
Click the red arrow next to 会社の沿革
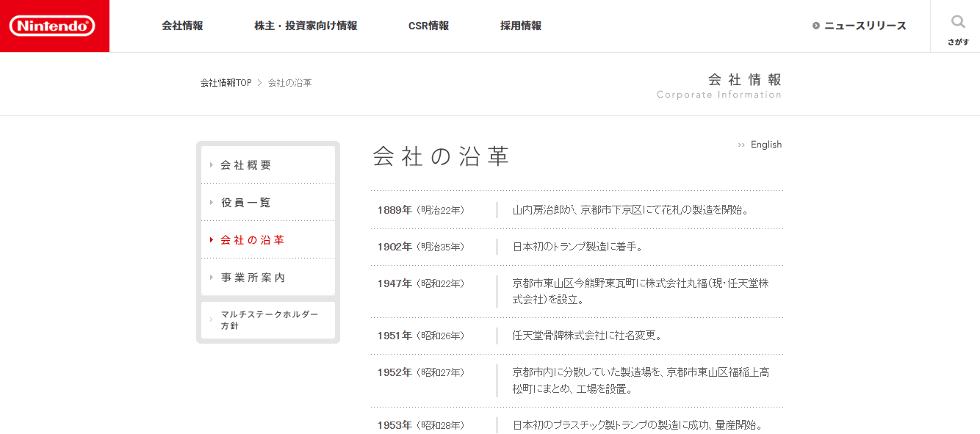click(x=212, y=240)
